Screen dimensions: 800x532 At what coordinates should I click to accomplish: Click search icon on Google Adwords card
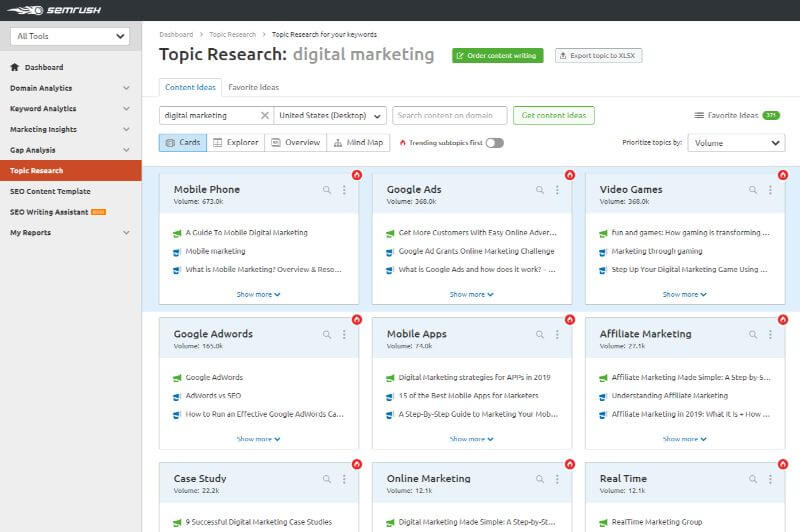pos(327,335)
